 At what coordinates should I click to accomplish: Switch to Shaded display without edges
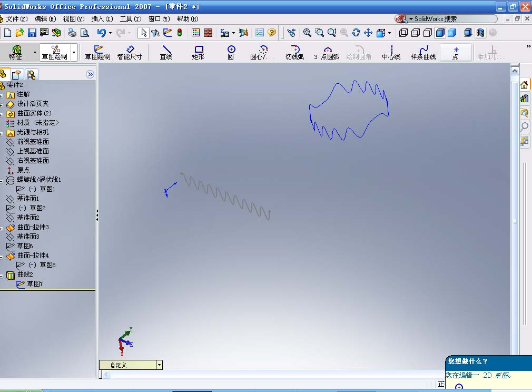pos(452,33)
